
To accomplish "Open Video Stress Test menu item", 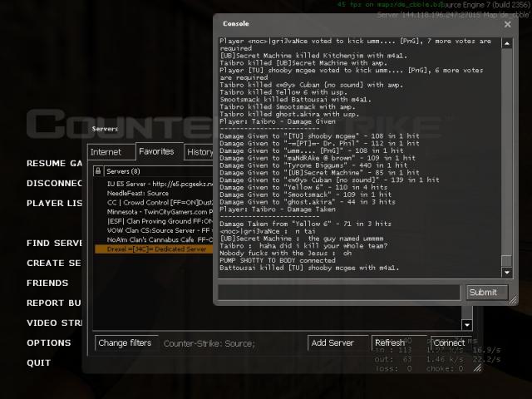I will click(54, 323).
